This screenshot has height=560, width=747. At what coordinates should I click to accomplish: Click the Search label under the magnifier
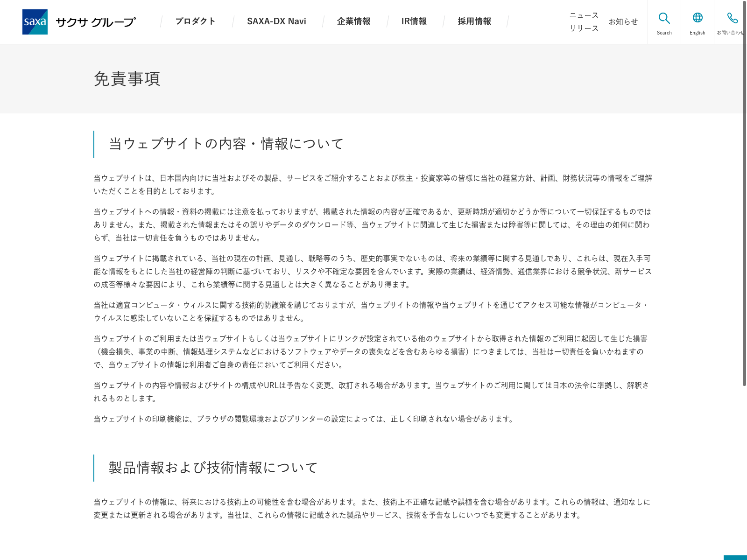tap(664, 33)
